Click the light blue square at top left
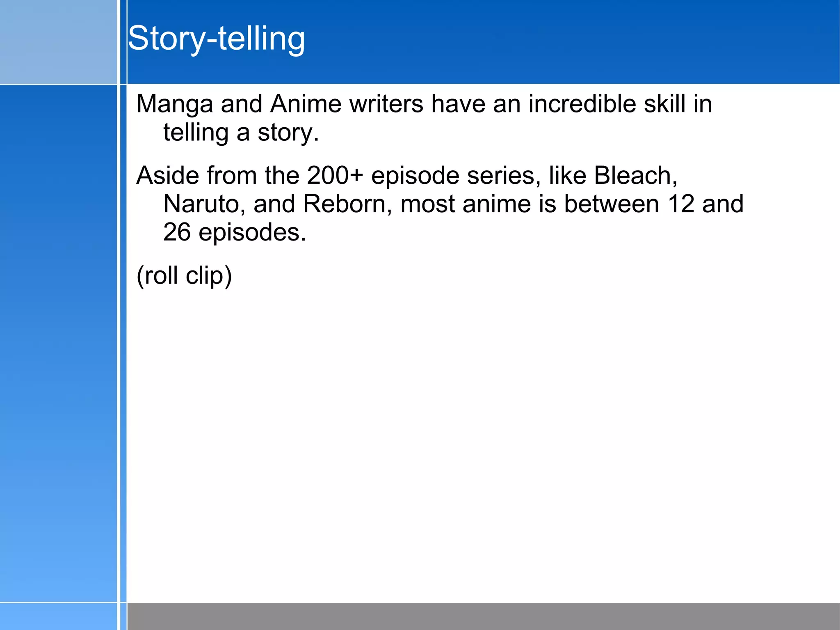The height and width of the screenshot is (630, 840). (x=58, y=42)
